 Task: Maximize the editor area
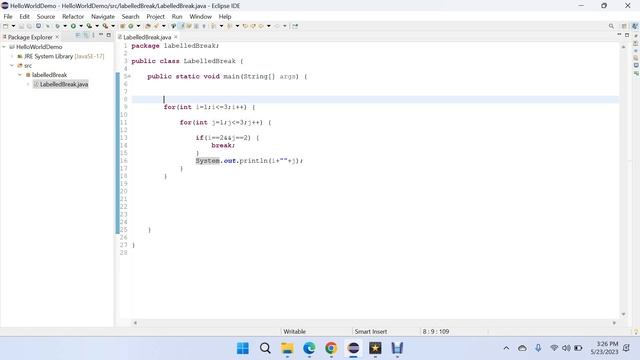tap(627, 35)
